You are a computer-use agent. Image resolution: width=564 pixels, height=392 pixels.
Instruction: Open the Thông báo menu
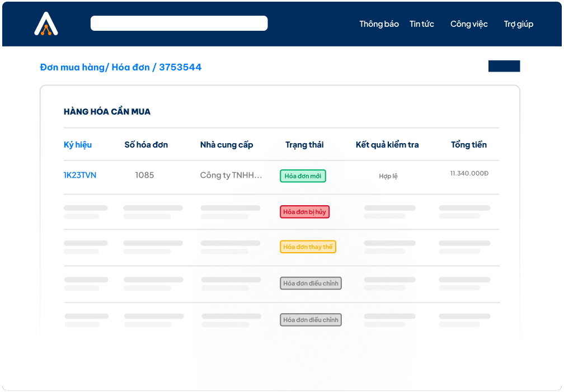379,24
